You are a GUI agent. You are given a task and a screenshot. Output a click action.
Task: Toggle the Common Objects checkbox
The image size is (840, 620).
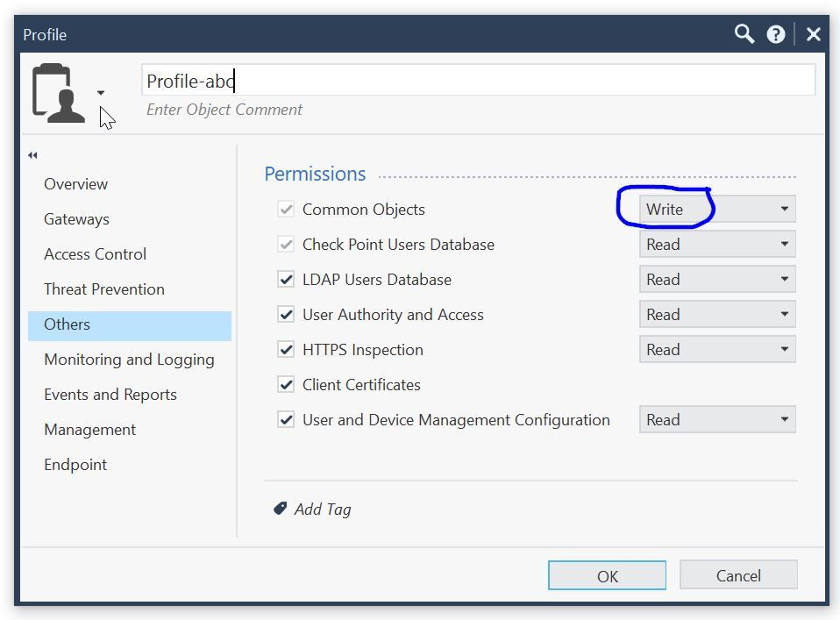tap(286, 209)
